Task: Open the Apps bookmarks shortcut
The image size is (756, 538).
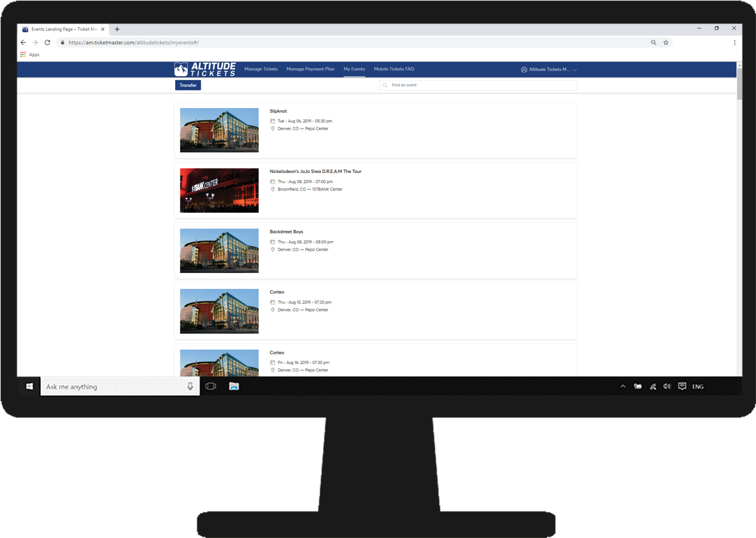Action: click(30, 55)
